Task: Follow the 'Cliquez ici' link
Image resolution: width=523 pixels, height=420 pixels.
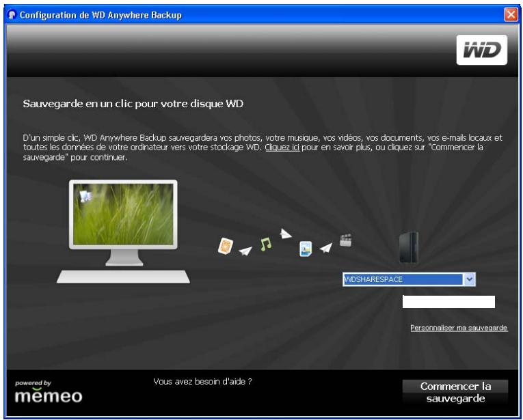Action: pos(282,148)
